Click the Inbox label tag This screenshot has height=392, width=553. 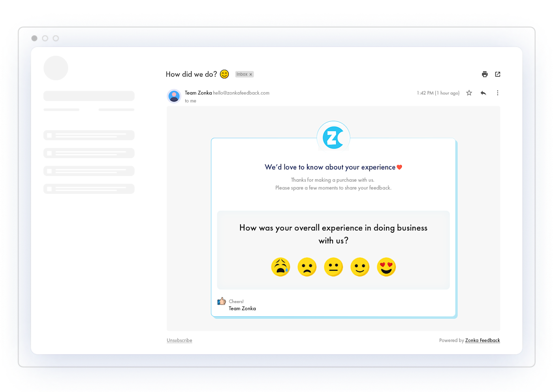[245, 74]
